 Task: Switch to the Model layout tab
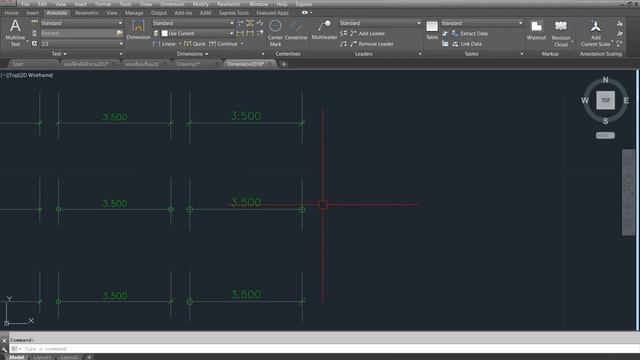16,357
